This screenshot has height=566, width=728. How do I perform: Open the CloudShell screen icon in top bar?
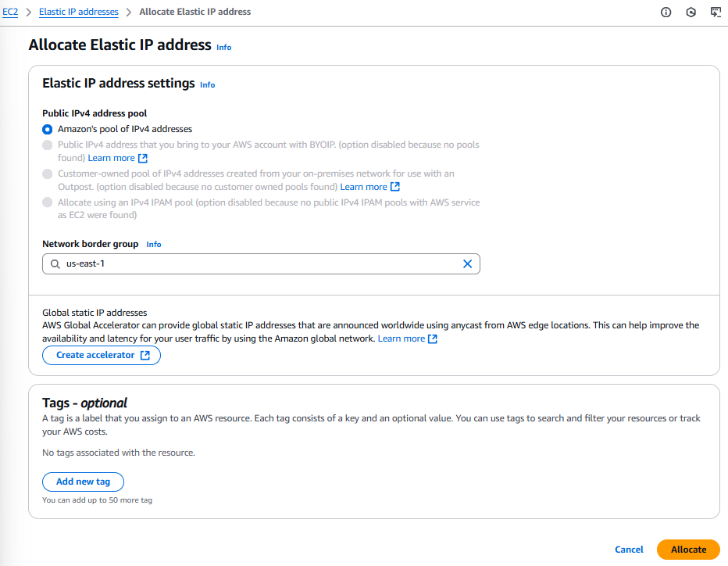click(x=716, y=13)
